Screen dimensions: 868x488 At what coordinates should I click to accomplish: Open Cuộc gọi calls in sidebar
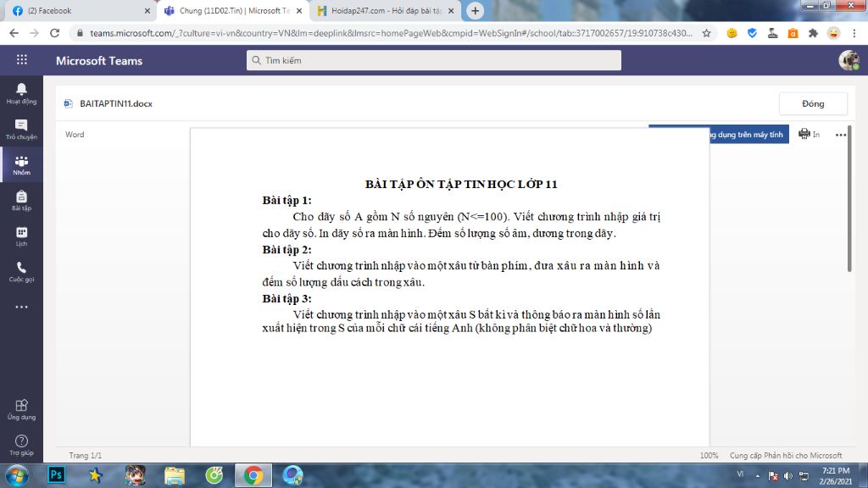point(21,272)
